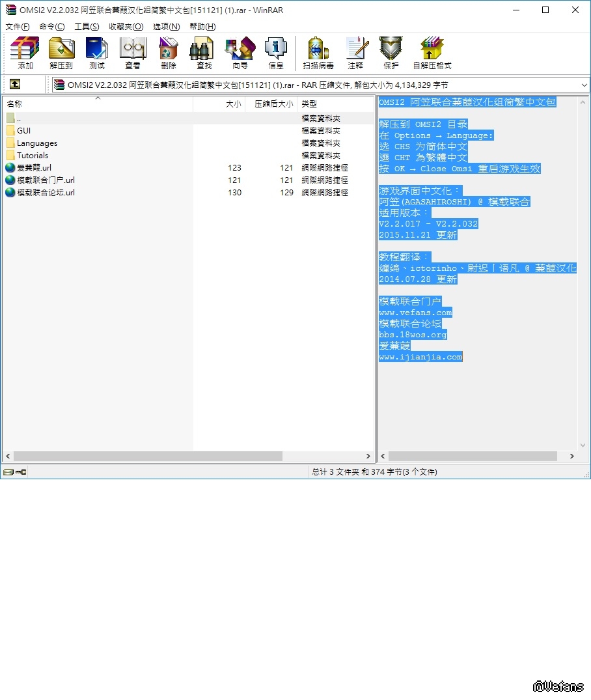Minimize the WinRAR window

[516, 10]
